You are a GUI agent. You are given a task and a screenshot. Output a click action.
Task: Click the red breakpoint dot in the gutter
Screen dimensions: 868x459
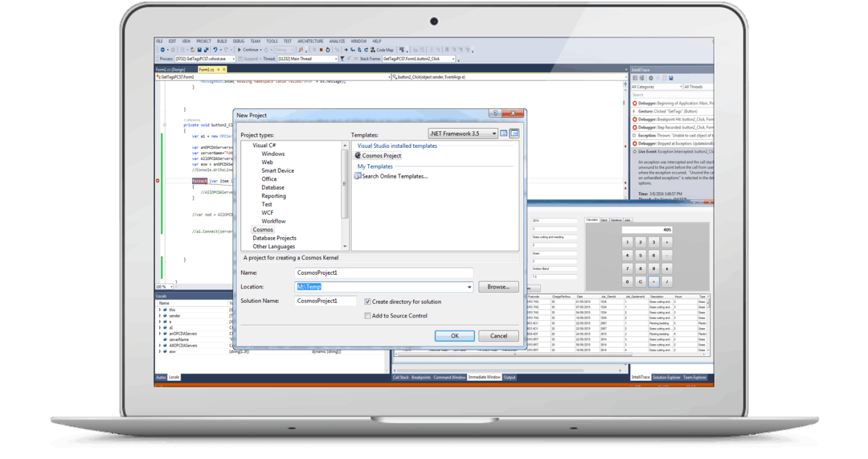tap(158, 181)
